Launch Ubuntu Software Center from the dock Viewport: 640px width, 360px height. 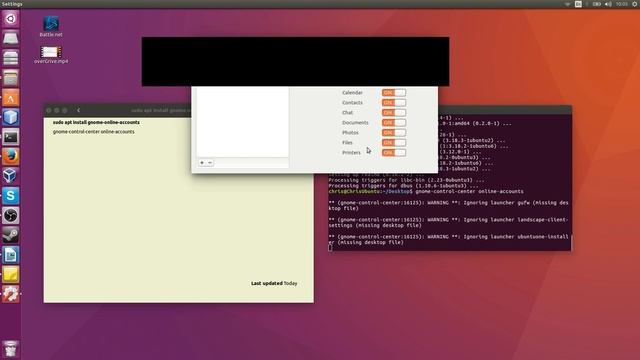pyautogui.click(x=11, y=98)
